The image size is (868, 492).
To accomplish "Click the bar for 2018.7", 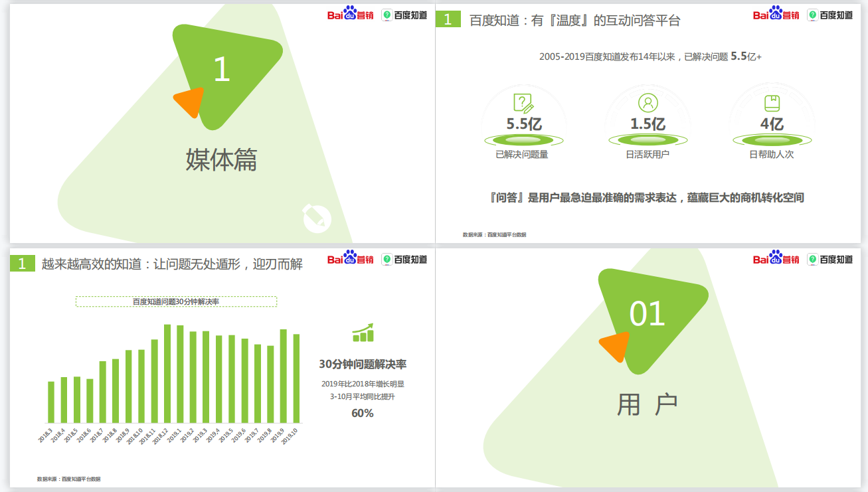I will (103, 392).
